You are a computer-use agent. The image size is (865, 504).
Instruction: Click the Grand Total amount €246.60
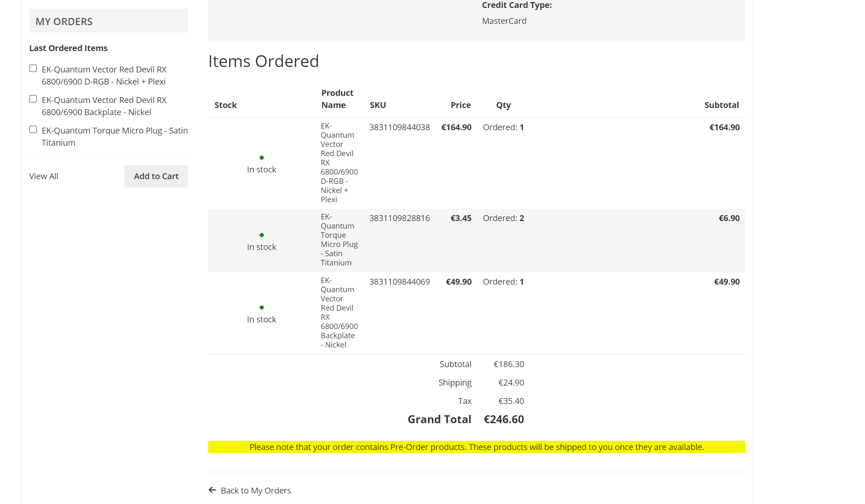tap(504, 419)
